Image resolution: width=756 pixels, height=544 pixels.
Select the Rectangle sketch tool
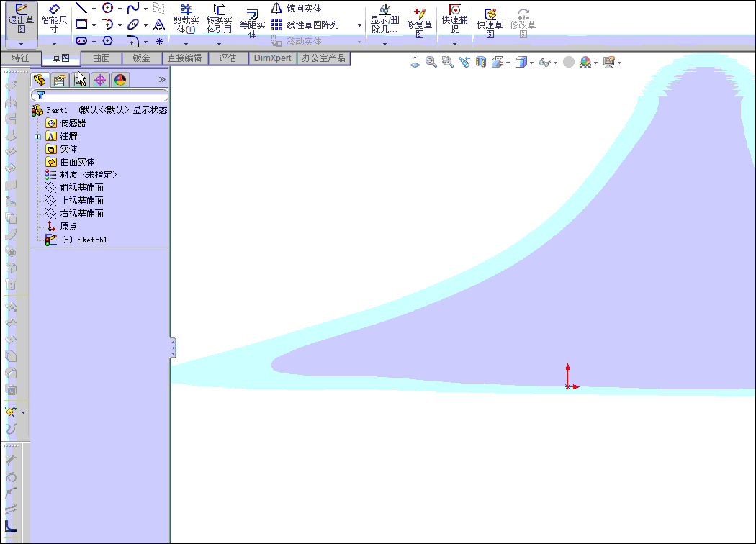click(x=81, y=24)
